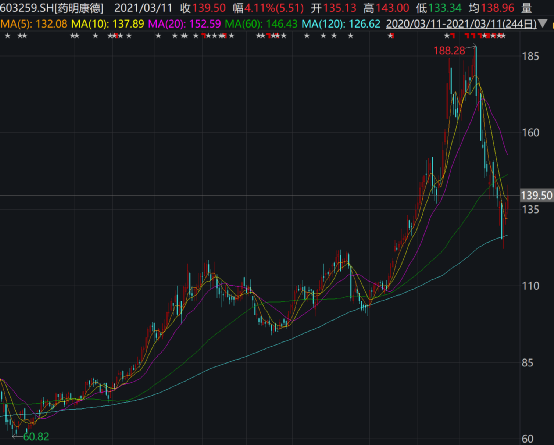Click the arrow icon beside the 60.82 label

coord(17,437)
